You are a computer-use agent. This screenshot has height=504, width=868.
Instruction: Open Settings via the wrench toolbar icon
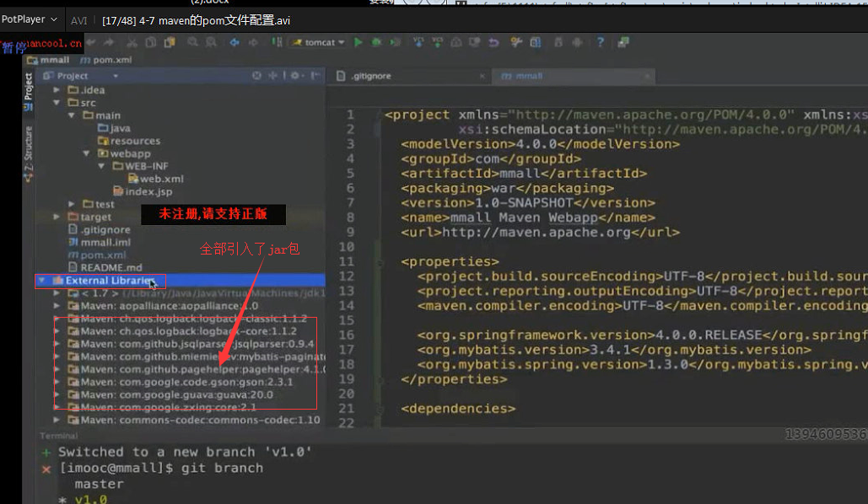pos(516,42)
